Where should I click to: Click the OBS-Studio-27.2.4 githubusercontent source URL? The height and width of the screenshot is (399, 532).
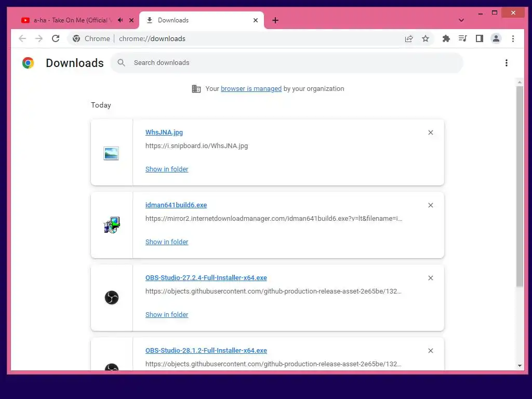273,291
